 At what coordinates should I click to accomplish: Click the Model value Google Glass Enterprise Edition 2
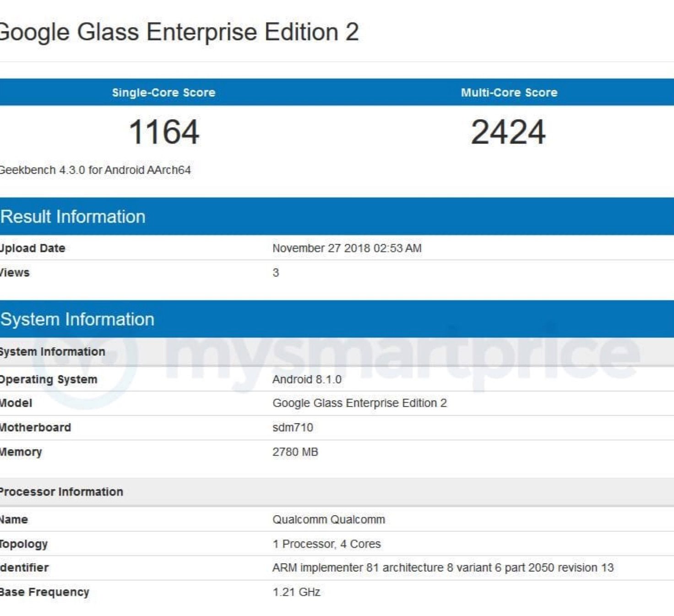[359, 403]
